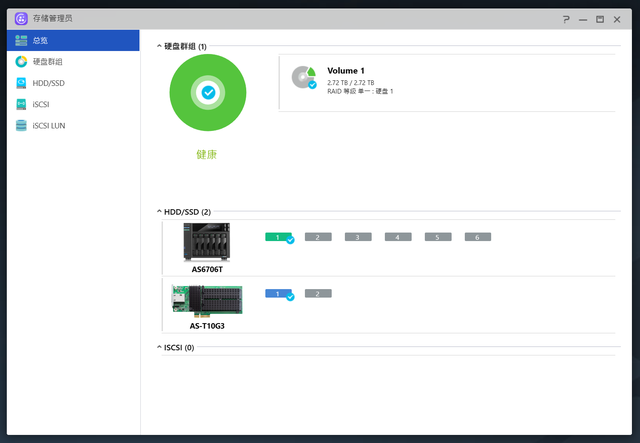The image size is (640, 443).
Task: Open help with the question mark icon
Action: click(x=565, y=18)
